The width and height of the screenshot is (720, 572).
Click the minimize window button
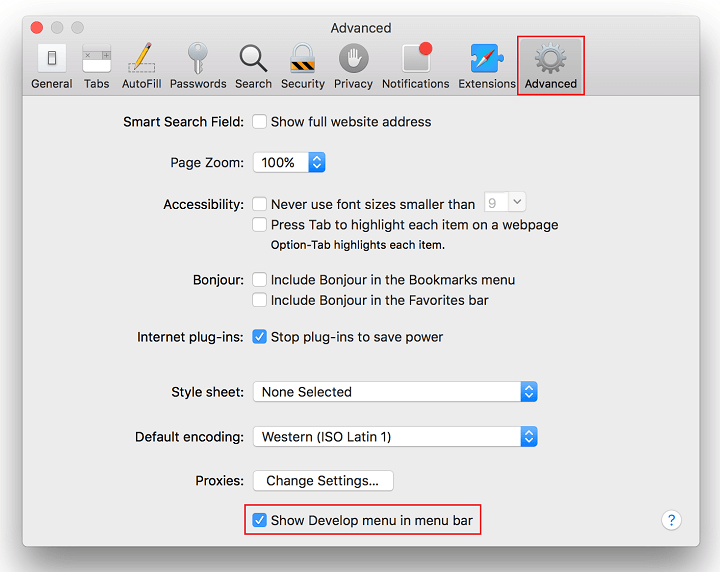tap(57, 28)
